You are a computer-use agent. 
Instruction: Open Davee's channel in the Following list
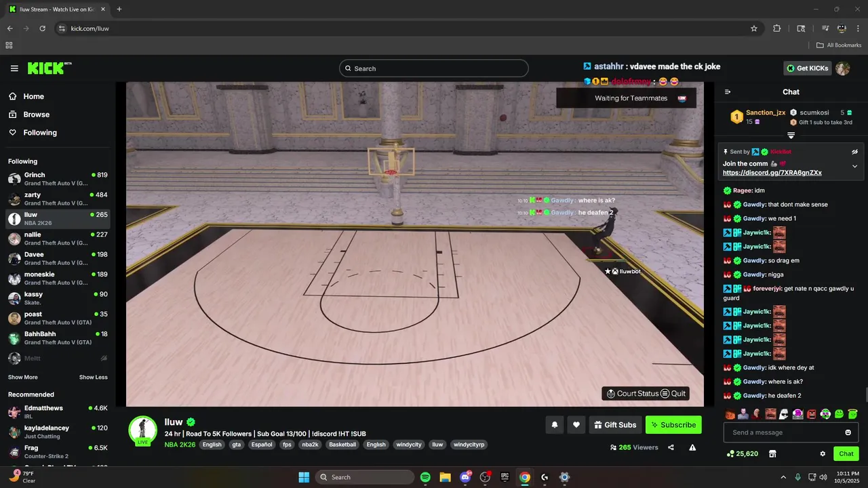[58, 258]
